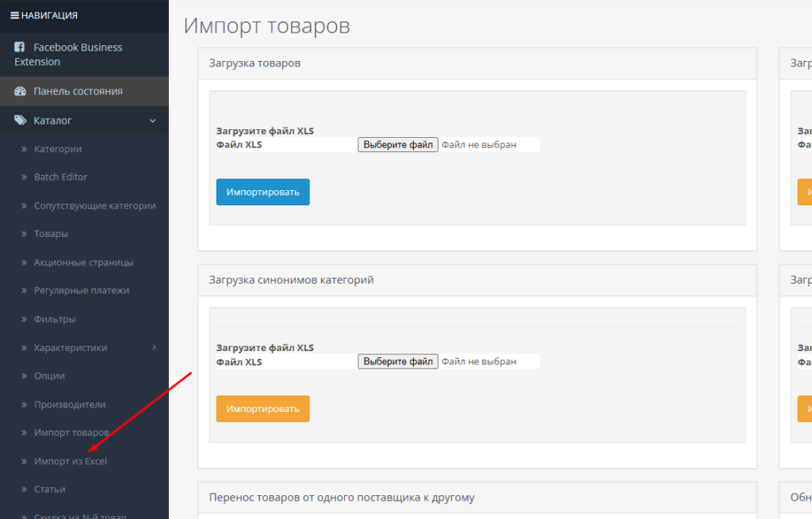Open Производители in the sidebar
Viewport: 812px width, 519px height.
pyautogui.click(x=70, y=404)
